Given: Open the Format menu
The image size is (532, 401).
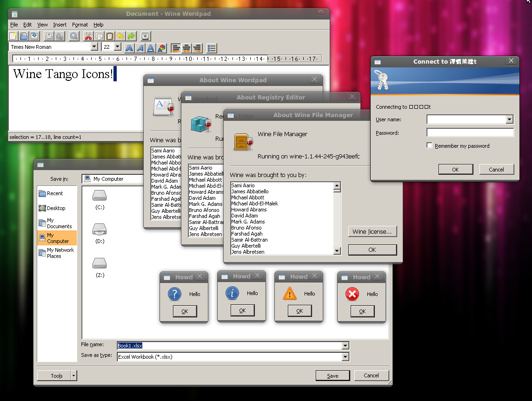Looking at the screenshot, I should [x=80, y=25].
